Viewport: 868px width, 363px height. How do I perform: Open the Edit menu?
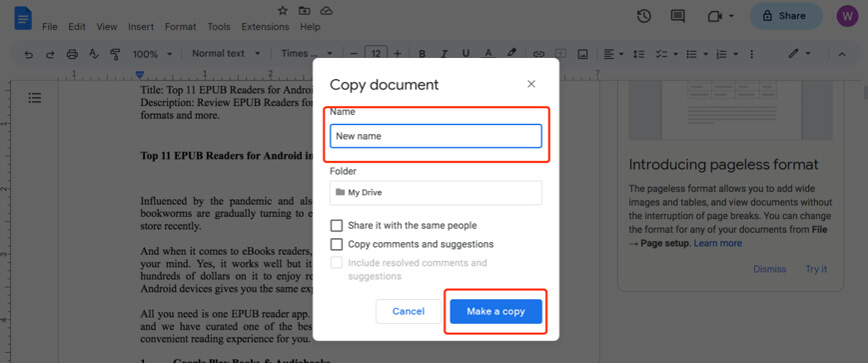pos(76,27)
